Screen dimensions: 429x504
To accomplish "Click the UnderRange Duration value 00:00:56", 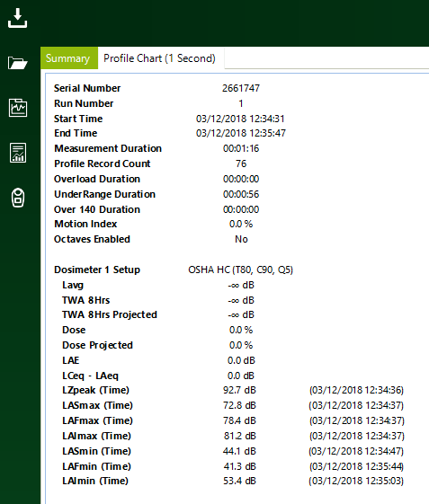I will click(241, 194).
